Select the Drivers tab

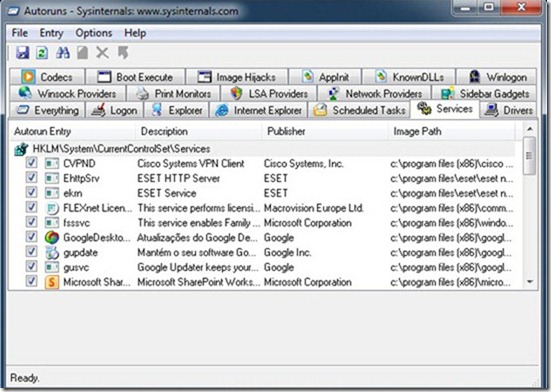(508, 110)
